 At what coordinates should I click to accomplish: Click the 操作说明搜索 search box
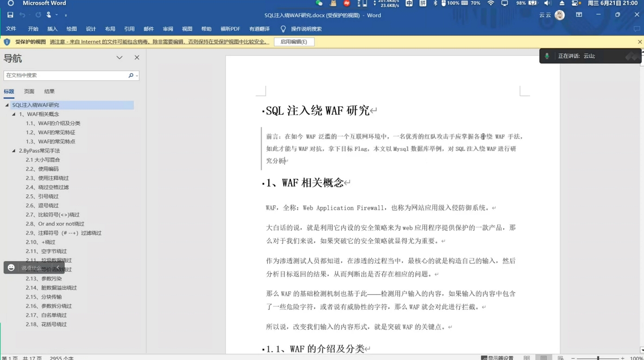tap(306, 29)
